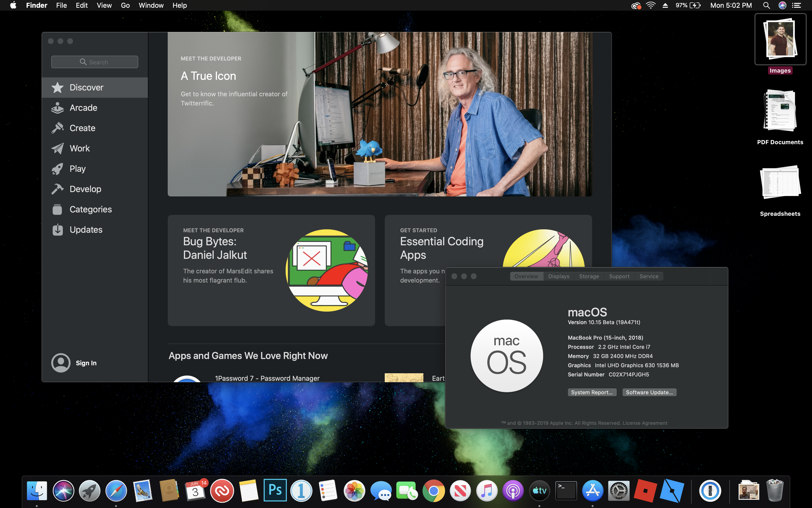
Task: Open the Go menu
Action: pyautogui.click(x=125, y=5)
